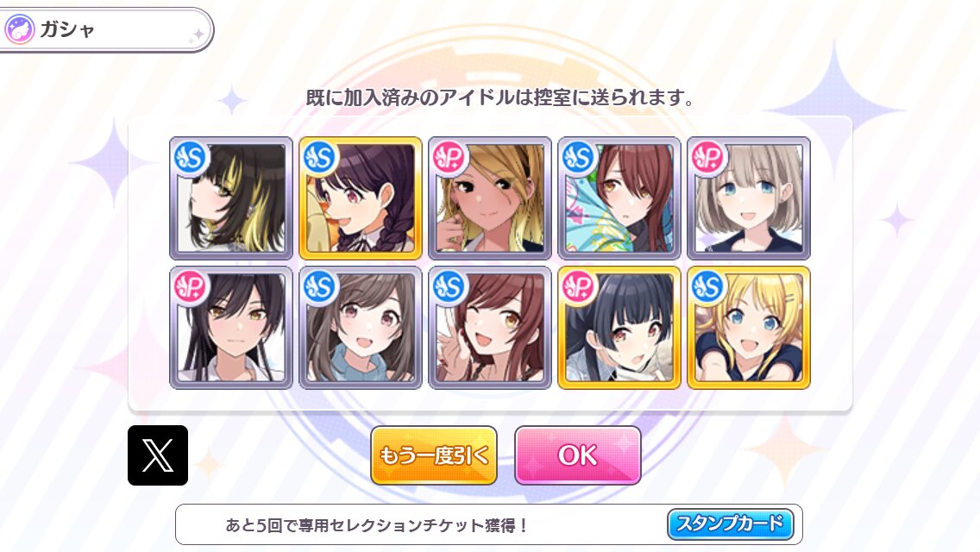Open gold-framed black hair idol card
This screenshot has width=980, height=552.
point(619,328)
